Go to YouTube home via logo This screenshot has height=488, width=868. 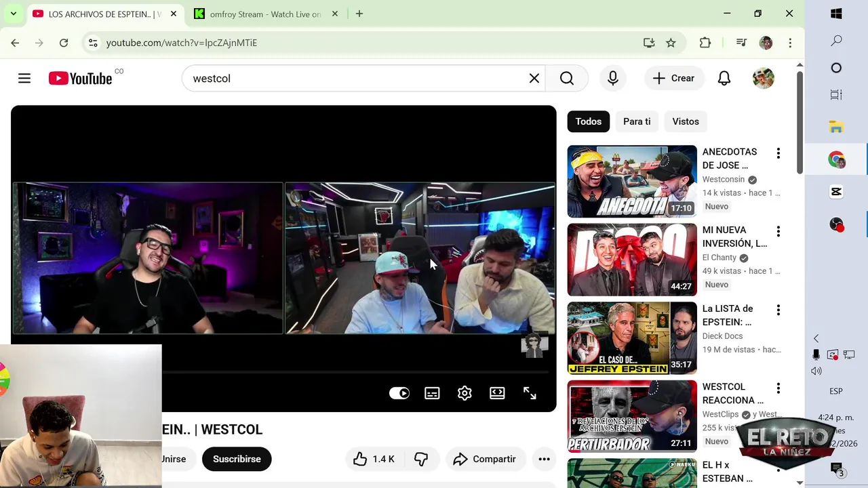click(80, 79)
